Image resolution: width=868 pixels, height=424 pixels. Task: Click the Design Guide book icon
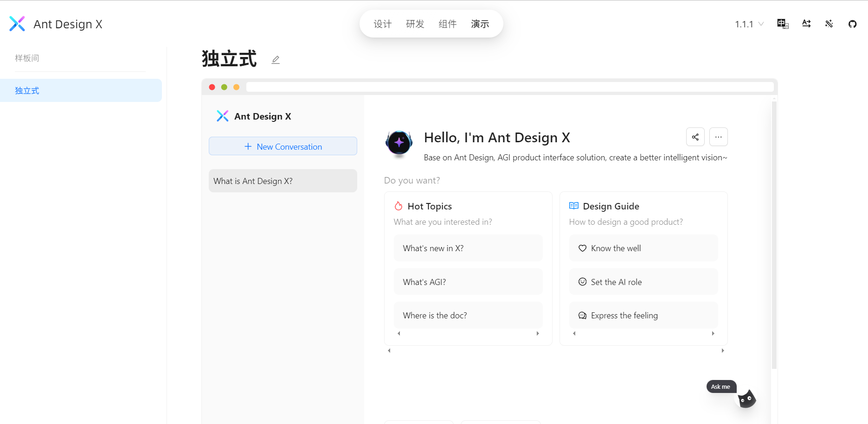(574, 206)
